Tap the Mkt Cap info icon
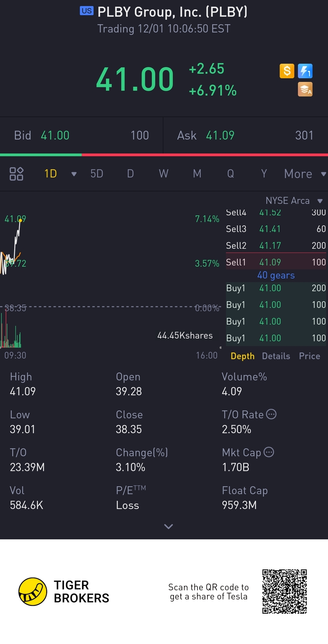The image size is (328, 644). (269, 452)
